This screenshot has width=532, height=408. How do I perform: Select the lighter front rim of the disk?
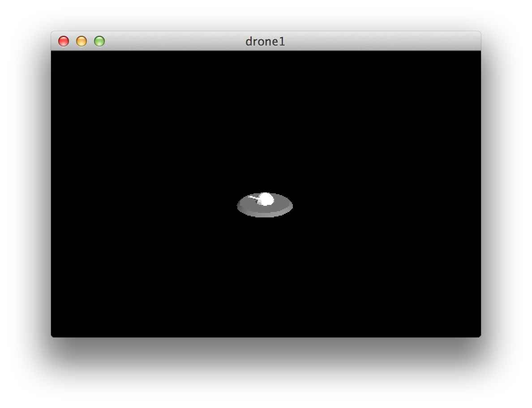[264, 215]
